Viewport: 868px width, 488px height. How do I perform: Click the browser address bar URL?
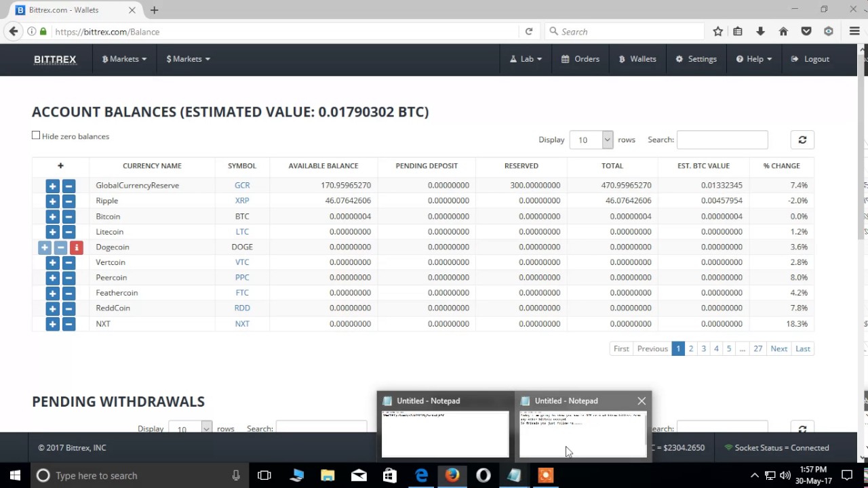pyautogui.click(x=285, y=31)
